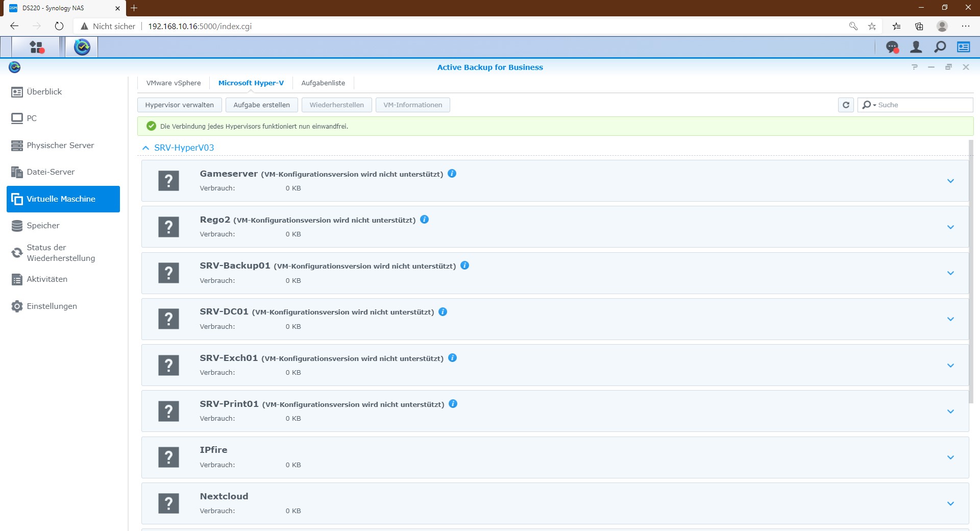The image size is (980, 531).
Task: Click info icon beside SRV-DC01
Action: click(443, 312)
